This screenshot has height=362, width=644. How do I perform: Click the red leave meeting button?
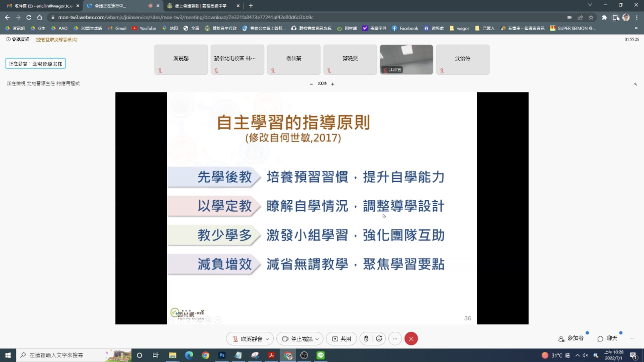(x=411, y=339)
